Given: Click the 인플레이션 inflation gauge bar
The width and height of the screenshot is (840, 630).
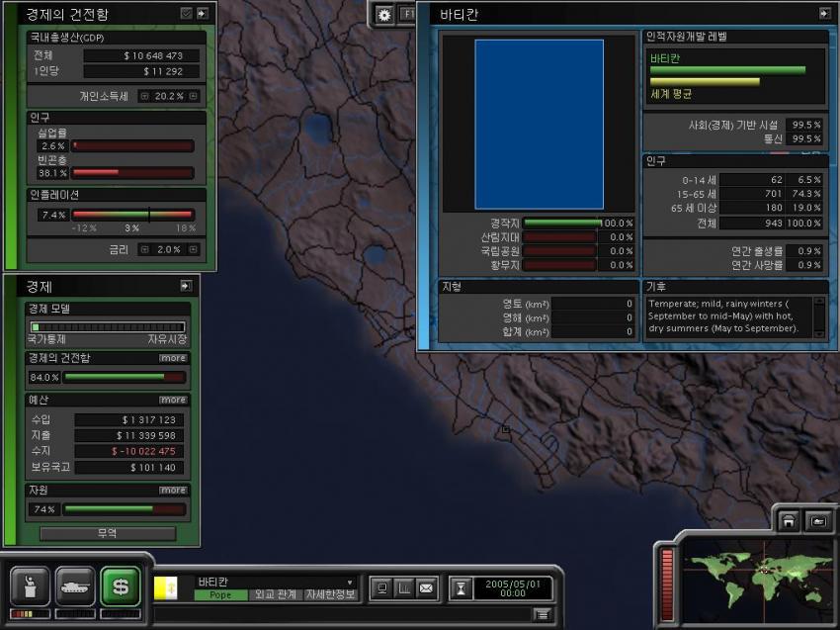Looking at the screenshot, I should click(x=132, y=215).
